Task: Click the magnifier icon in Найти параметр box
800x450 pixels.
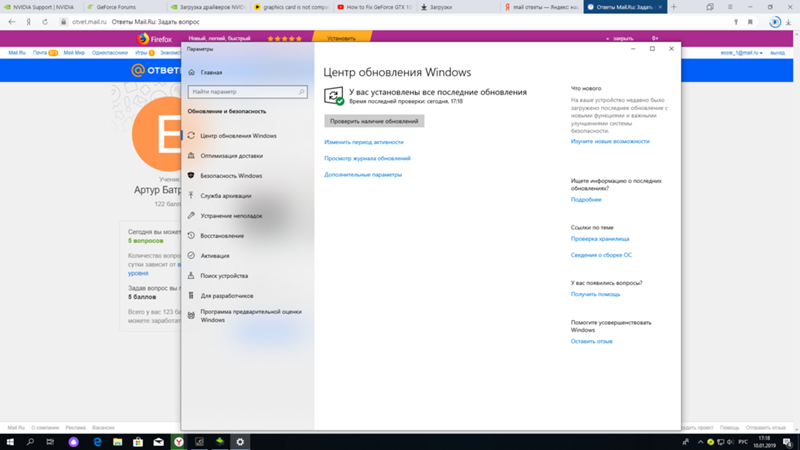Action: [302, 92]
